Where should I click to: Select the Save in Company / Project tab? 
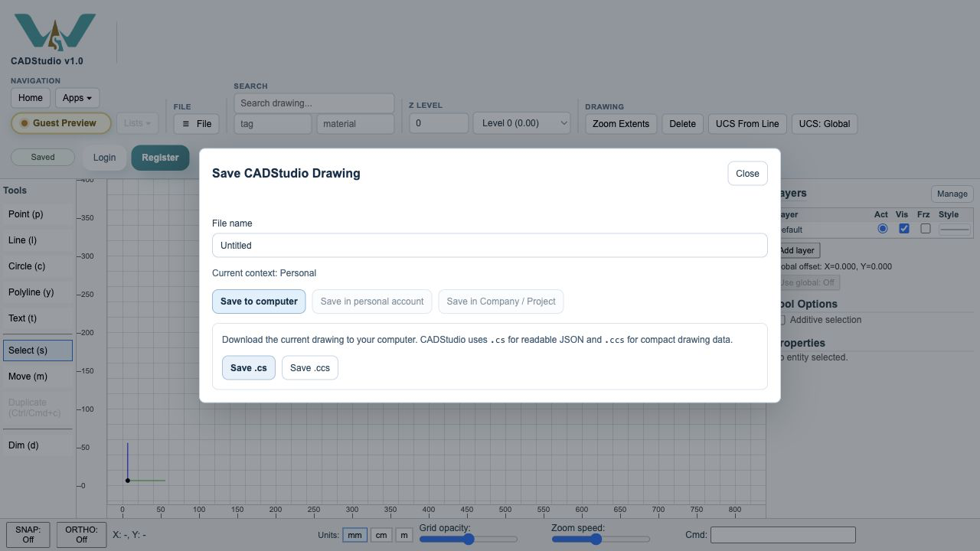click(x=501, y=302)
